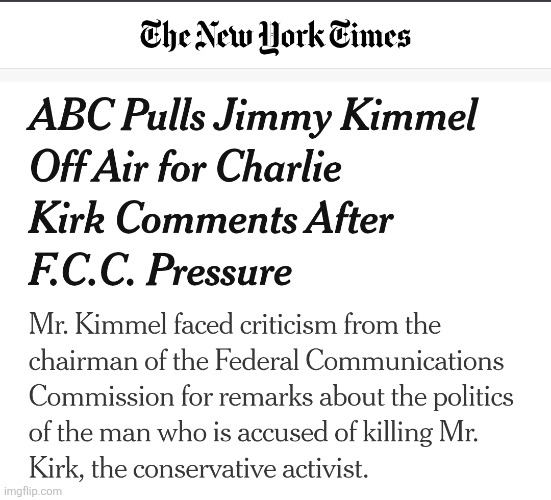Click the headline line 'Kirk Comments After'
Image resolution: width=551 pixels, height=500 pixels.
pyautogui.click(x=210, y=219)
